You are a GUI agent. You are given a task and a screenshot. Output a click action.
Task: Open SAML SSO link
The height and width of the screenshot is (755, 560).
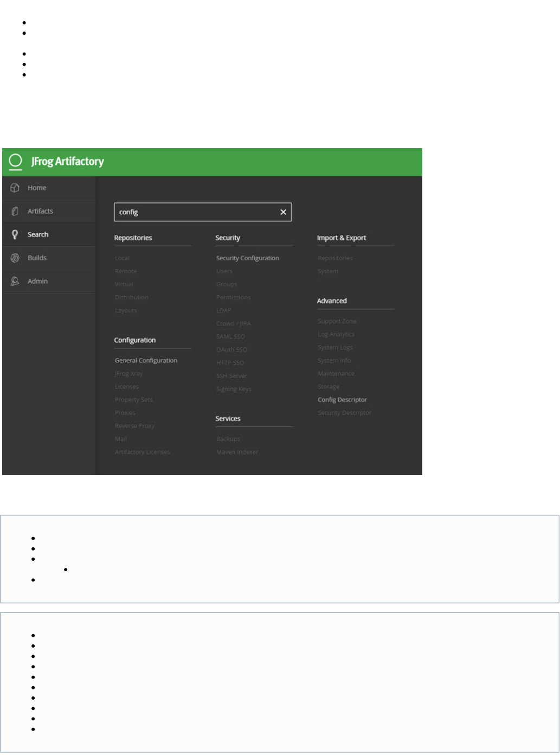pos(230,336)
